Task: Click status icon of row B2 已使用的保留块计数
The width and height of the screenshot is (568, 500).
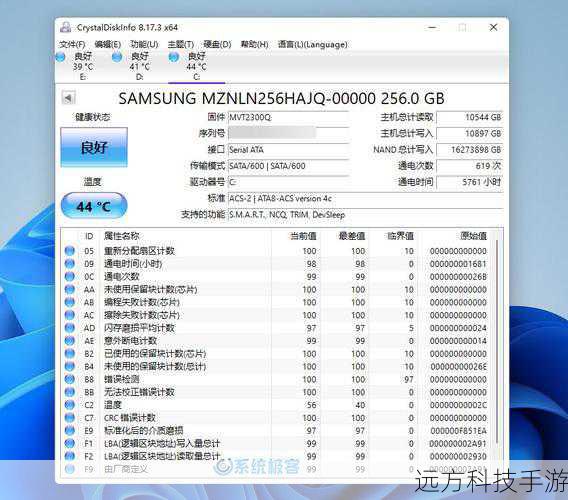Action: click(70, 353)
